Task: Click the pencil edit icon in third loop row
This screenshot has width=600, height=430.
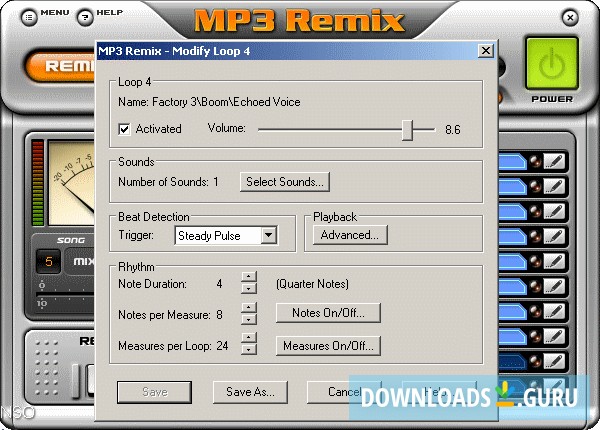Action: (554, 211)
